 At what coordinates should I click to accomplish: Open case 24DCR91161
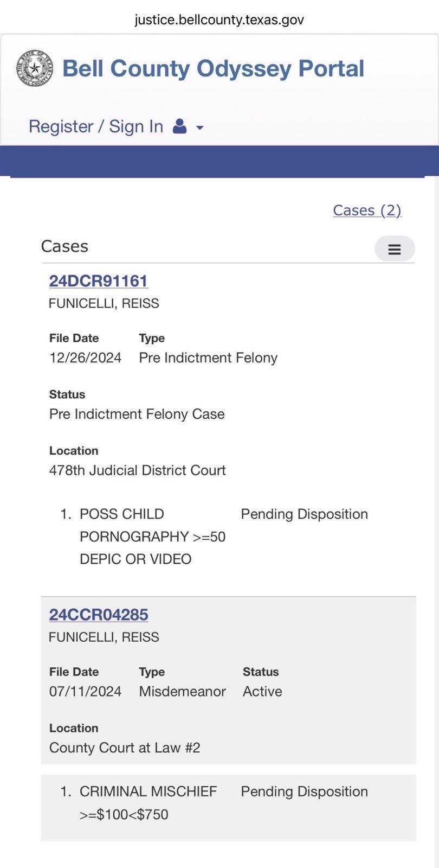[x=99, y=281]
